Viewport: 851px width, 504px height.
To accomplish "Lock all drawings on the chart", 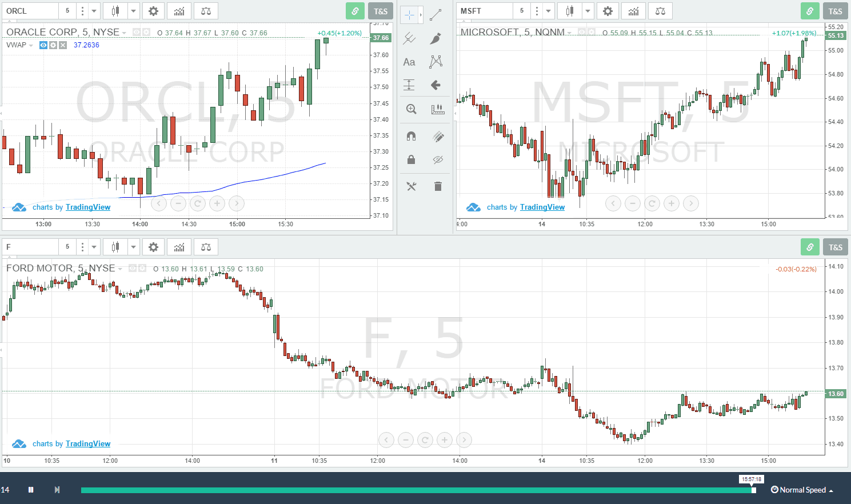I will click(x=411, y=159).
